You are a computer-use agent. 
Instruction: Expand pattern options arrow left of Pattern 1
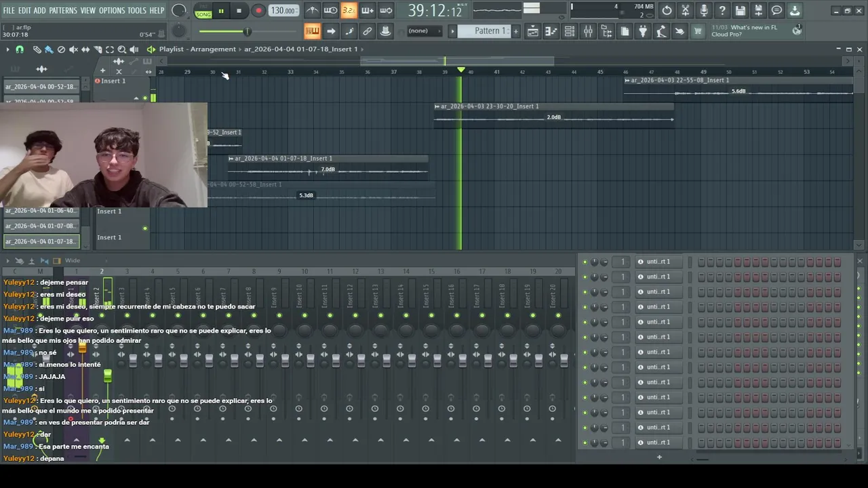(x=452, y=30)
